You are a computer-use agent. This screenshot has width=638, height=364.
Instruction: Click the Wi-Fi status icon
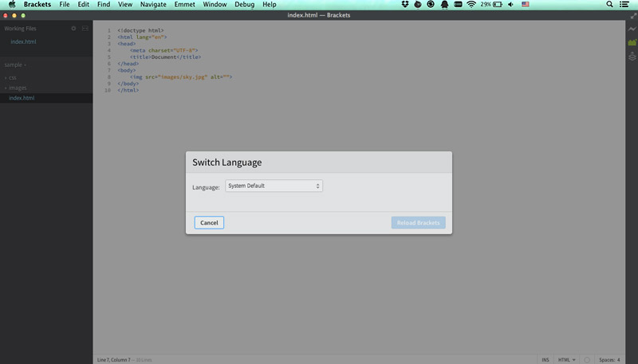point(471,5)
